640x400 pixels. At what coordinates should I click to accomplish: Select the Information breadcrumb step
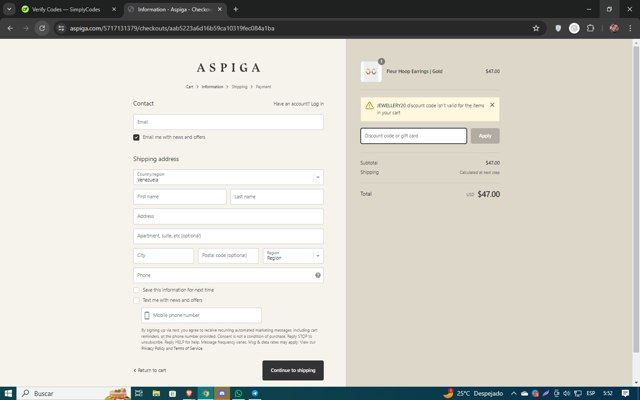point(212,87)
